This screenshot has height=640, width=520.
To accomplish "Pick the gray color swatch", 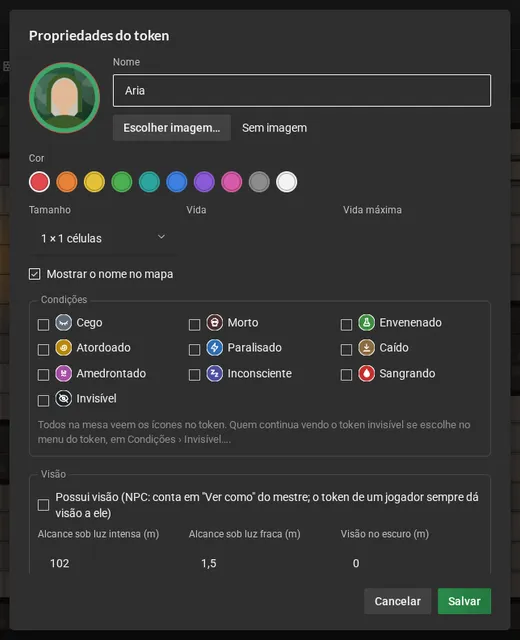I will 259,182.
